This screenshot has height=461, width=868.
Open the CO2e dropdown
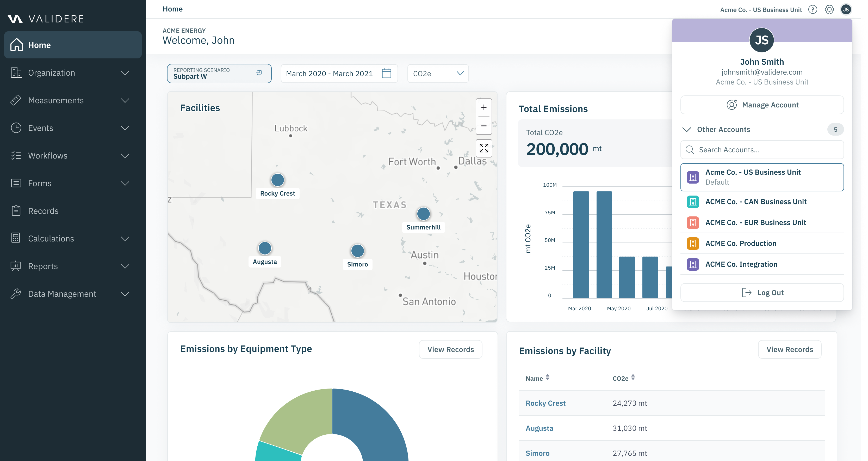(x=438, y=73)
